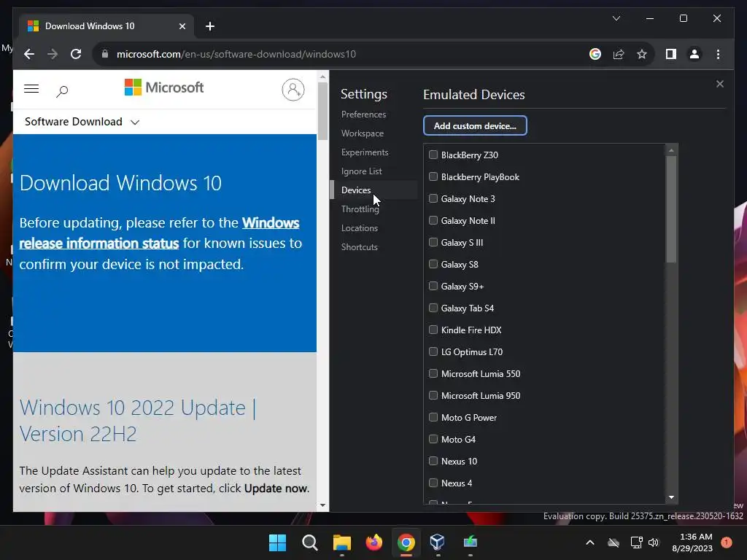Viewport: 747px width, 560px height.
Task: Show hidden system tray icons
Action: pos(589,542)
